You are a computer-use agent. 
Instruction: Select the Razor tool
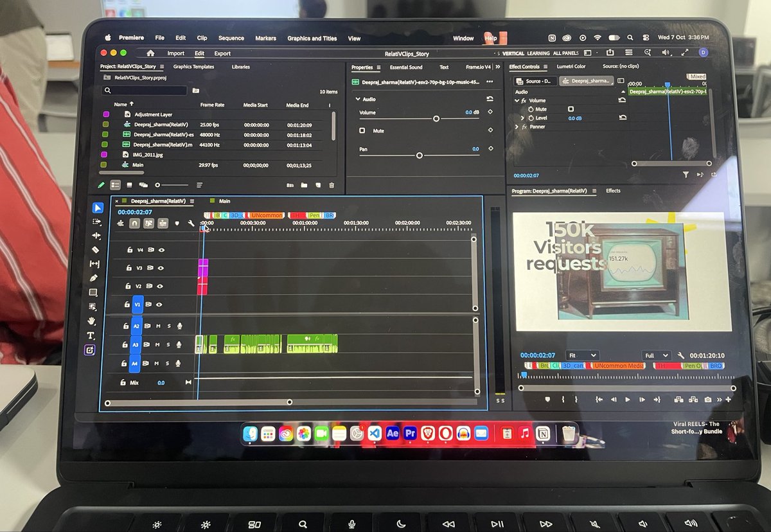click(96, 250)
